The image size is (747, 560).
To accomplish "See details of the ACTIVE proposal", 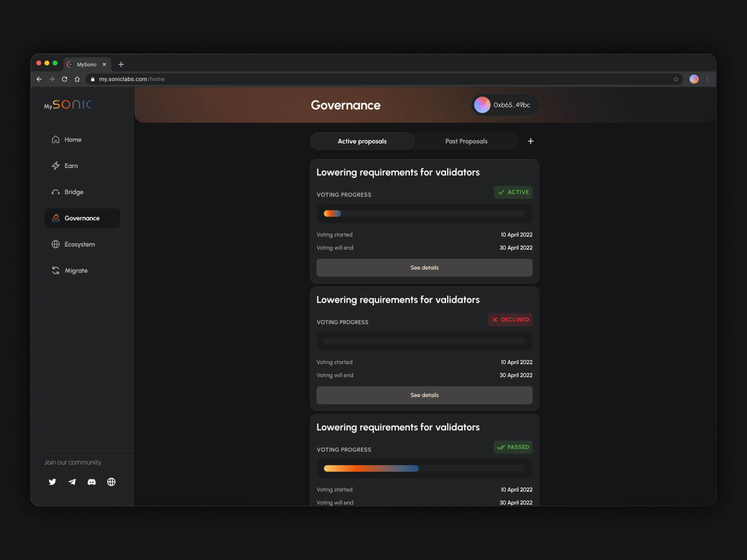I will (424, 268).
